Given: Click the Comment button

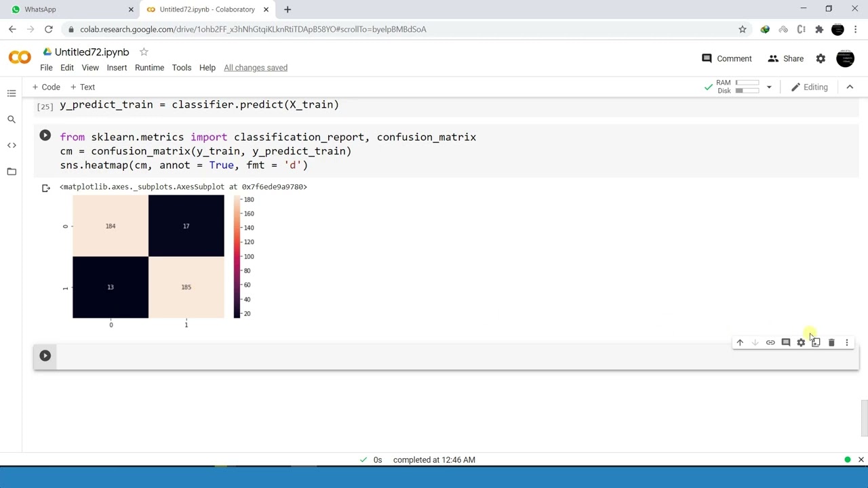Looking at the screenshot, I should (727, 59).
